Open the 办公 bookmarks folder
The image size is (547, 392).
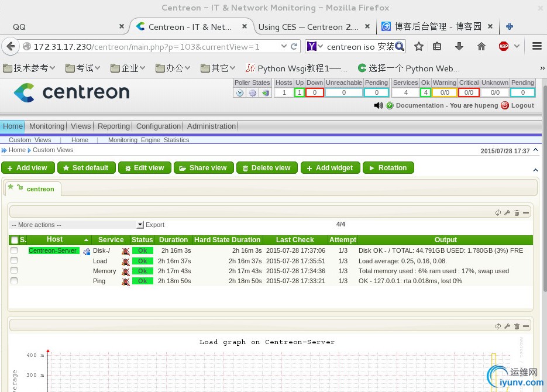coord(173,68)
